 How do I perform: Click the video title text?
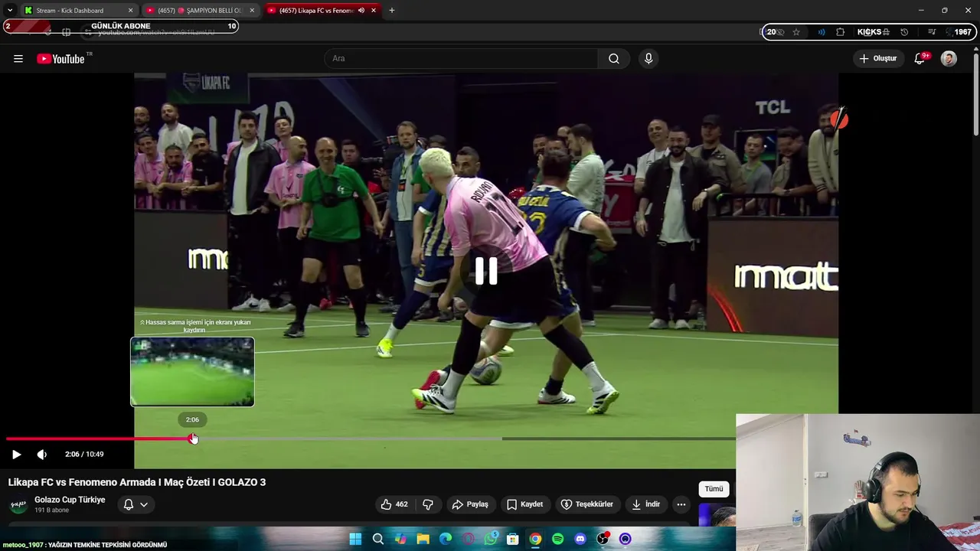(x=137, y=482)
